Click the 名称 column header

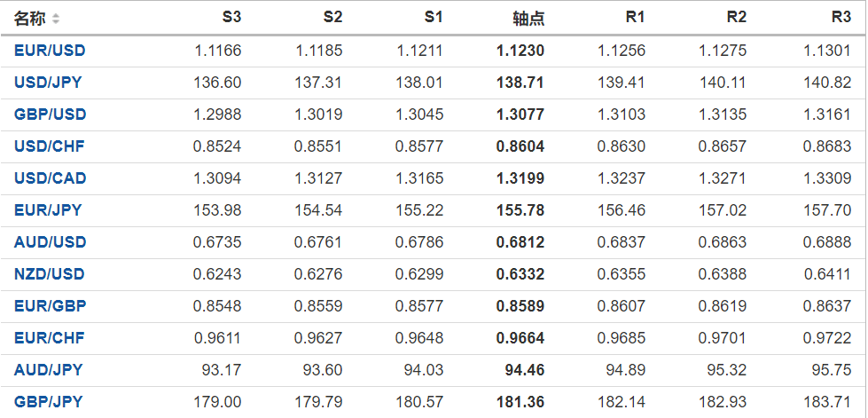tap(30, 19)
